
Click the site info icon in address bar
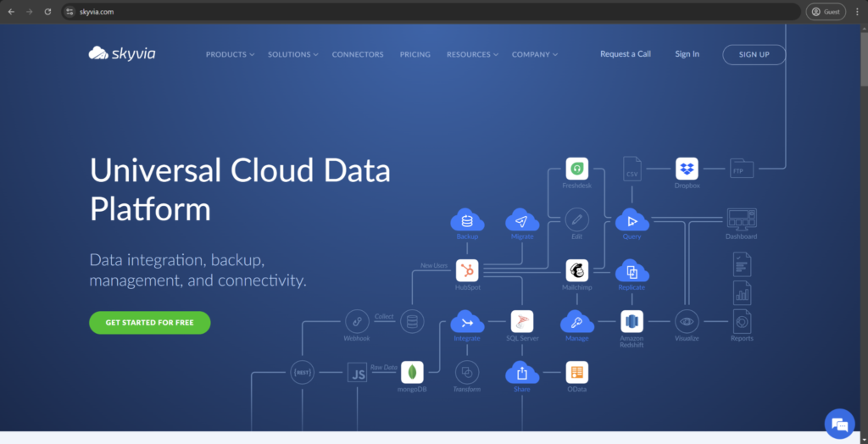tap(70, 12)
